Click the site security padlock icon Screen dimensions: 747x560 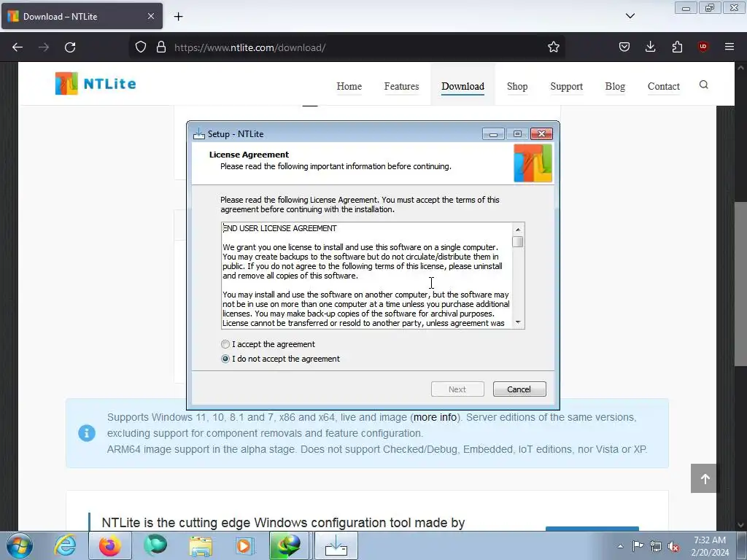click(161, 47)
